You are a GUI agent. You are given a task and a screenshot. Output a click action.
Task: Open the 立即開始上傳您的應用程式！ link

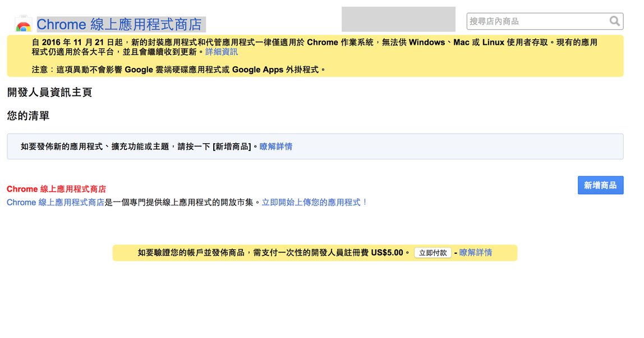[315, 202]
